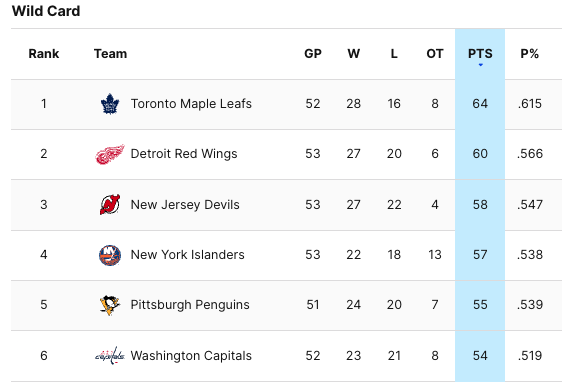The height and width of the screenshot is (382, 562).
Task: Click the Rank column header
Action: [44, 54]
